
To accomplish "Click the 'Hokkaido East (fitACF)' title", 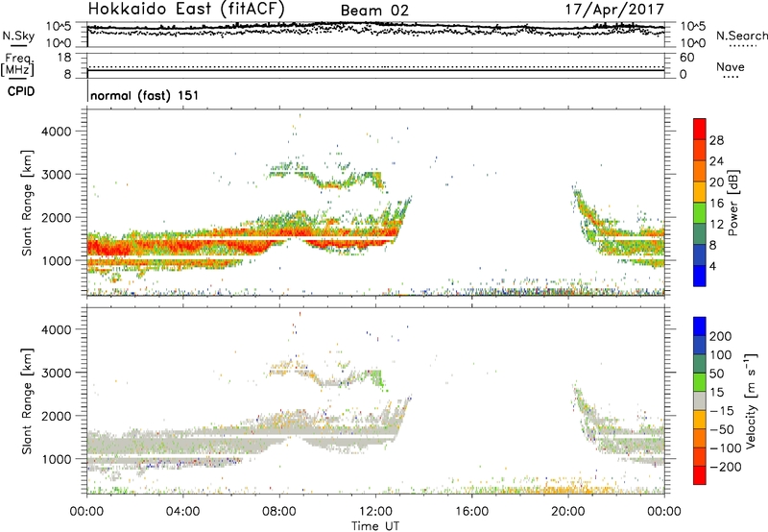I will (x=186, y=10).
